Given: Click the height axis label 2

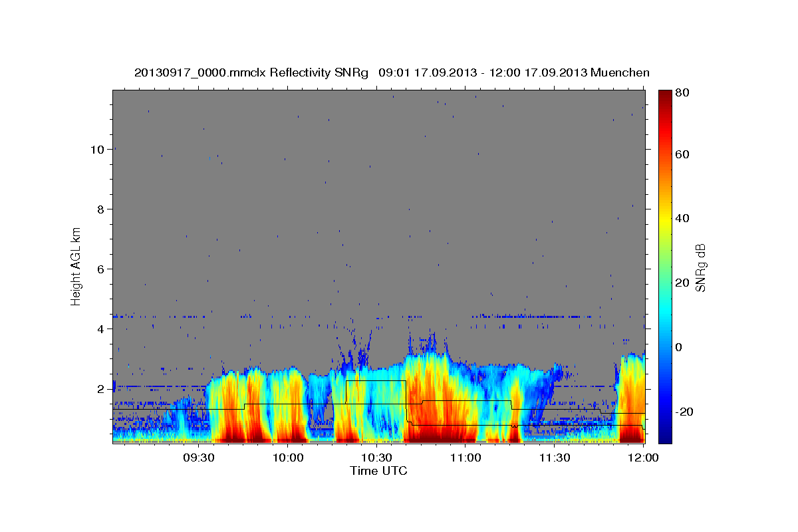Looking at the screenshot, I should (x=100, y=388).
